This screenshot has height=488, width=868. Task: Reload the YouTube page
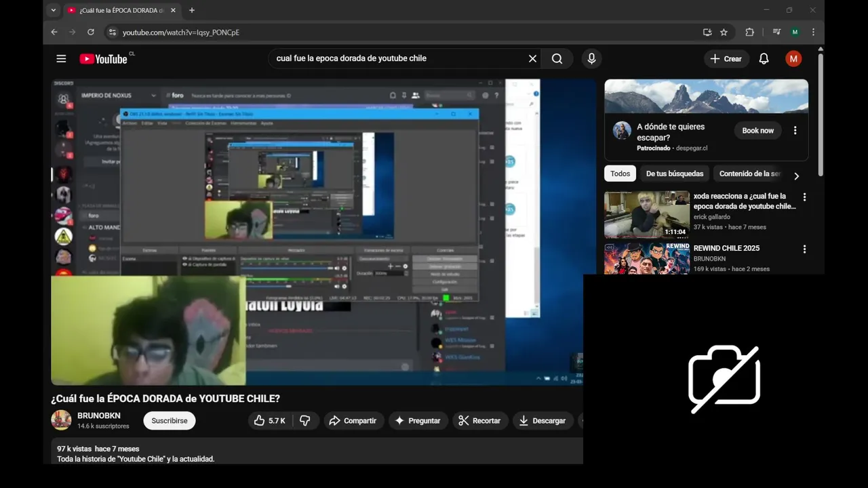[x=91, y=32]
